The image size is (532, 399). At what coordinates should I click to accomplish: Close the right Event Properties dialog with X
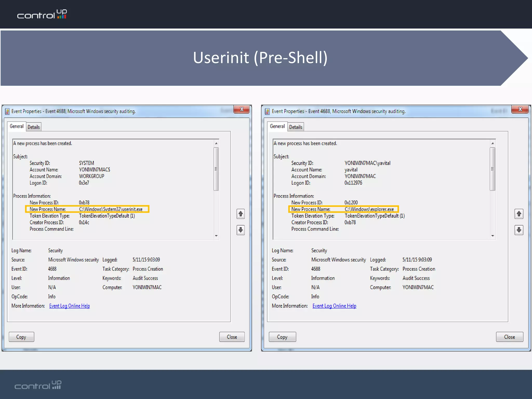520,109
